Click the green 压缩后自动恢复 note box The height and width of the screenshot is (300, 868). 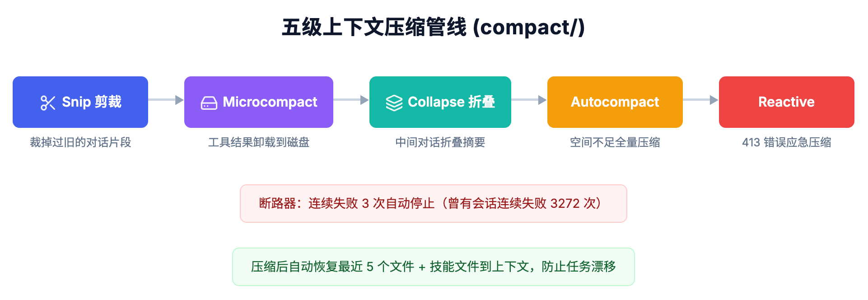(x=434, y=267)
